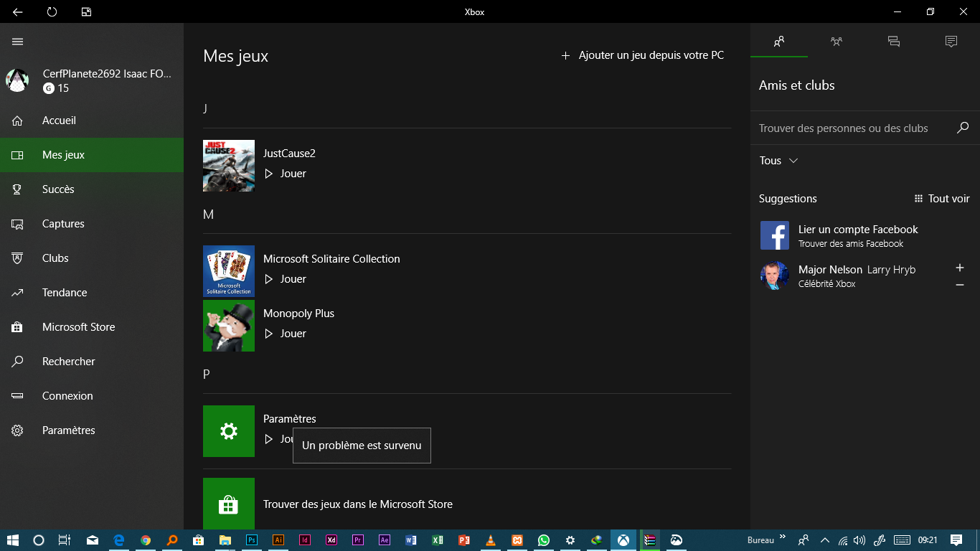Open Task View in the taskbar
Screen dimensions: 980x551
pos(64,540)
